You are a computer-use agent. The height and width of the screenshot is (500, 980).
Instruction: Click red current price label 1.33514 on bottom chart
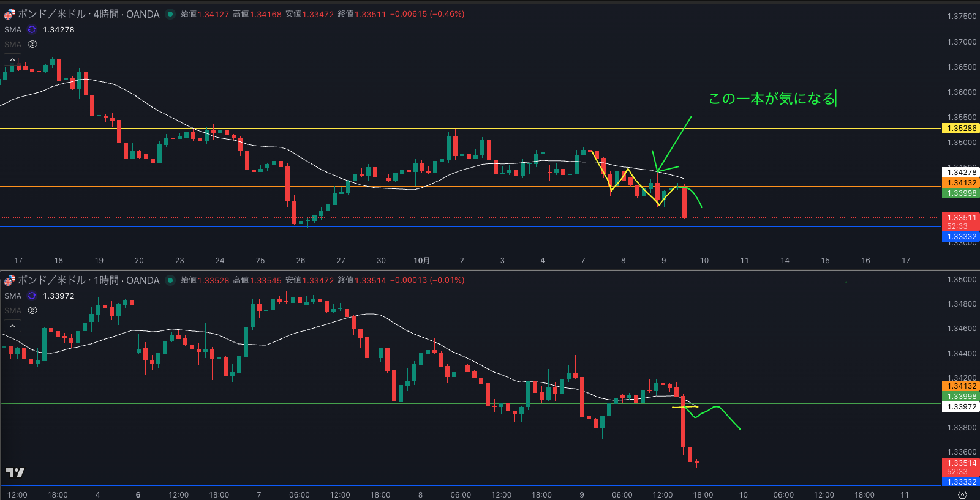click(x=960, y=463)
